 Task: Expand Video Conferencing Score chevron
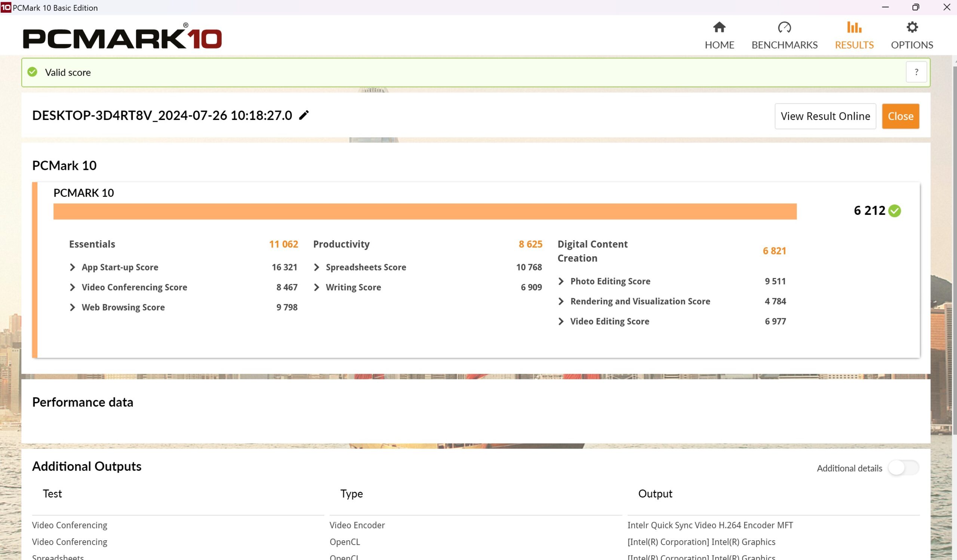click(x=72, y=288)
